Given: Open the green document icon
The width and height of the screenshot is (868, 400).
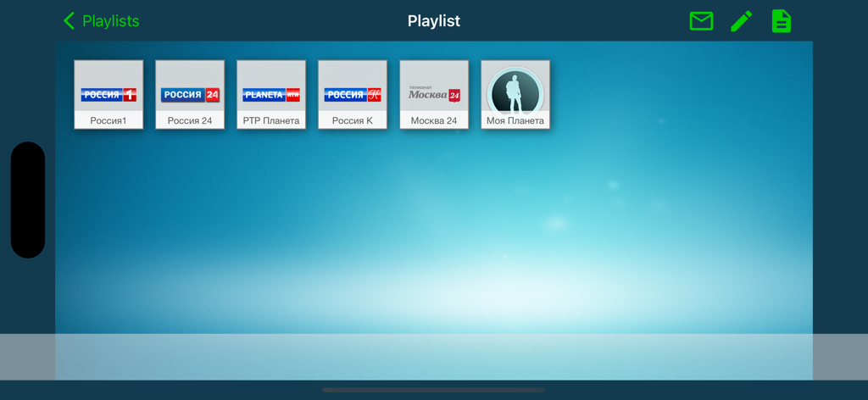Looking at the screenshot, I should [x=782, y=21].
